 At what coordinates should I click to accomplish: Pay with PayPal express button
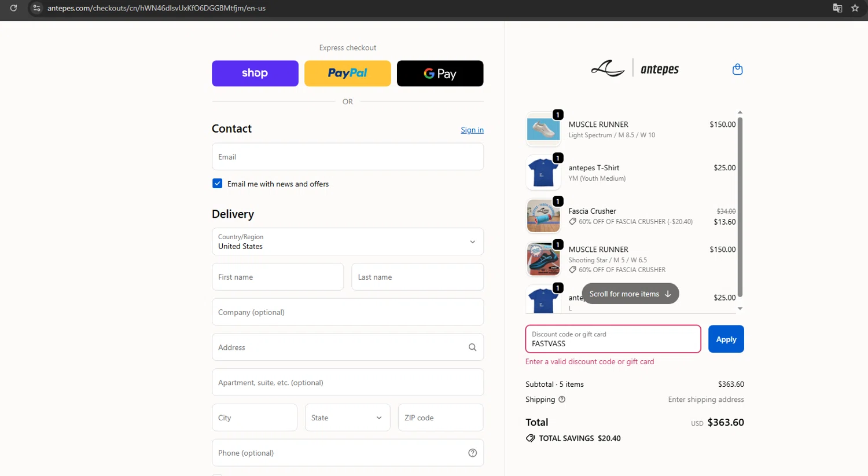click(348, 74)
